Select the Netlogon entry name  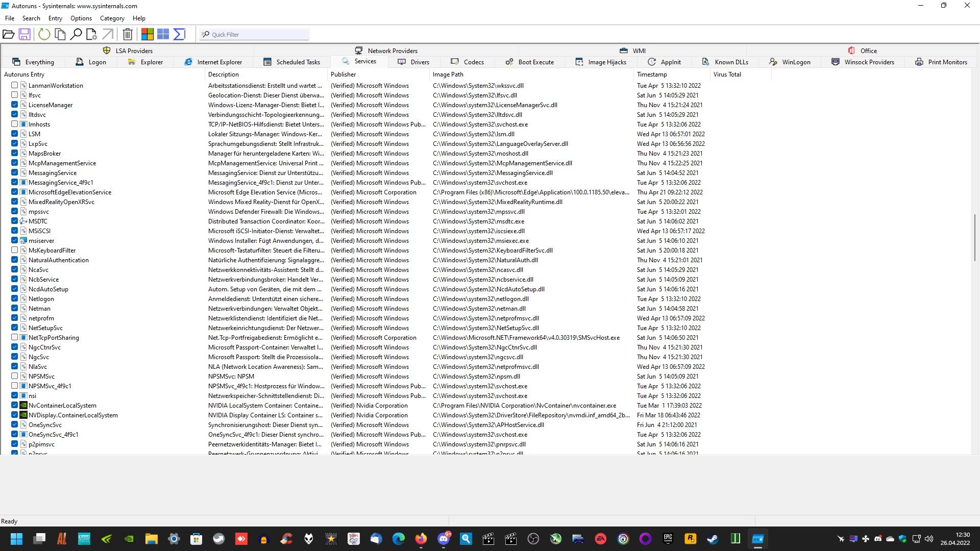coord(41,299)
